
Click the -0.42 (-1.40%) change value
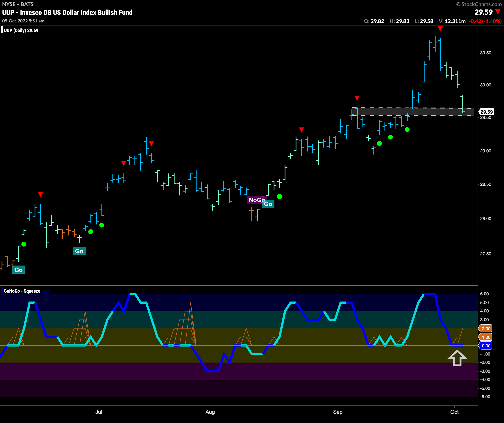(485, 21)
